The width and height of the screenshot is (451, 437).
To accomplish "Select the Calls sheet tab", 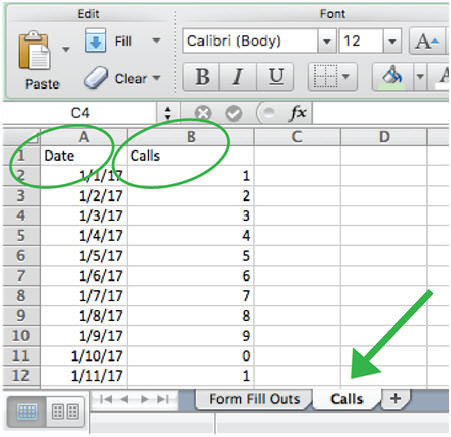I will coord(347,399).
